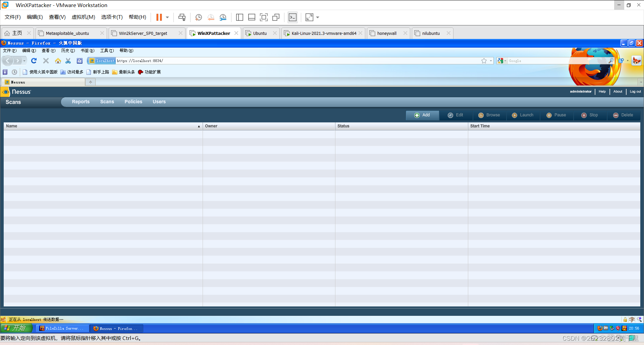
Task: Open bookmark 新手上路
Action: click(98, 72)
